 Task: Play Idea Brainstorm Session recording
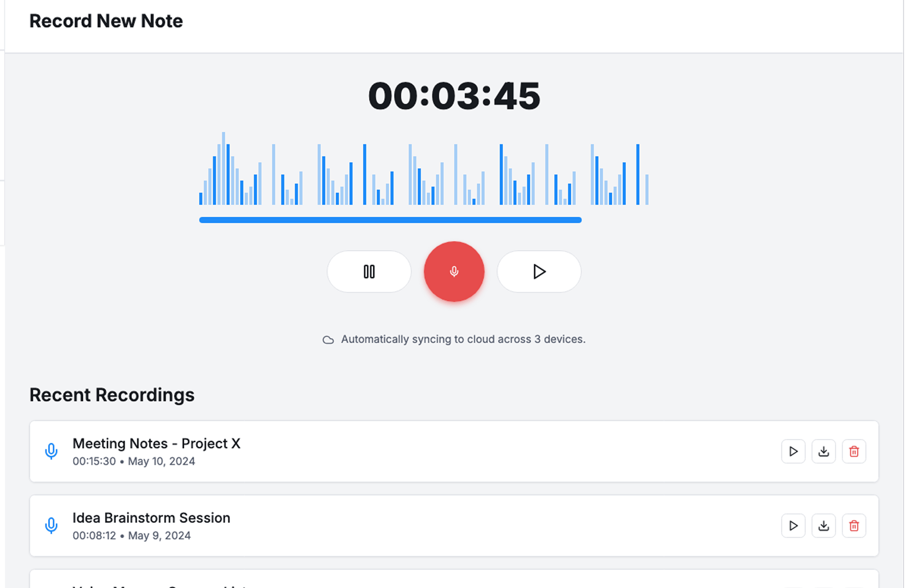[x=793, y=526]
